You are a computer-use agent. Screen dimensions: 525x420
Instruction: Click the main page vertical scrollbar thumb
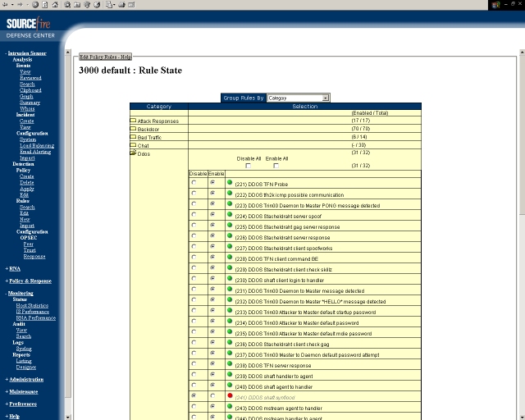coord(522,135)
